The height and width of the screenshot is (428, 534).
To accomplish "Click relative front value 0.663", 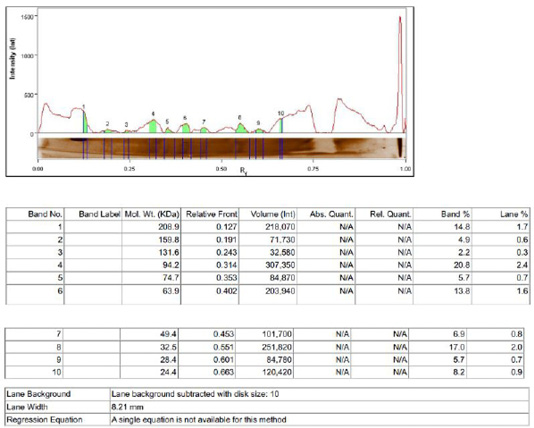I will click(224, 372).
